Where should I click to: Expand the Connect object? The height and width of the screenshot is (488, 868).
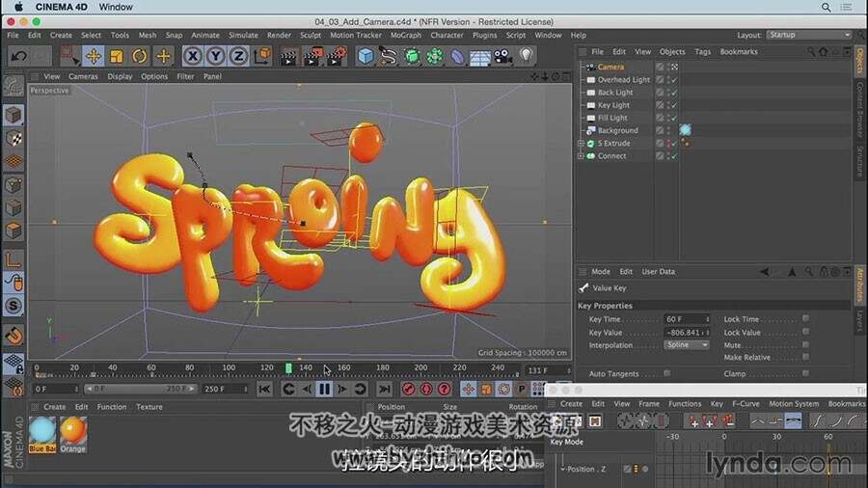[x=581, y=156]
